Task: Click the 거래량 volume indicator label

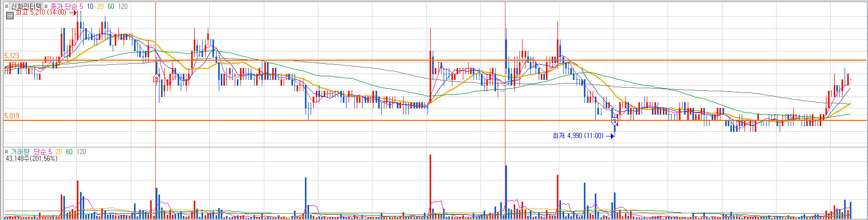Action: [20, 152]
